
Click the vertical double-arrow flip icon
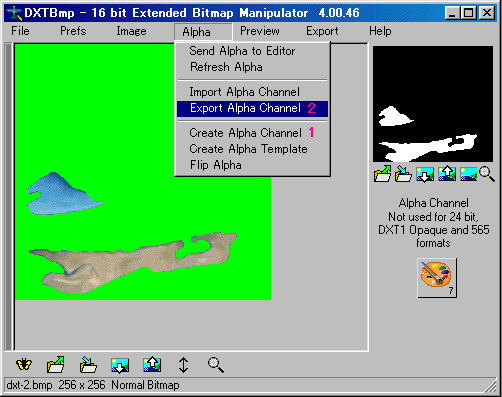pyautogui.click(x=183, y=365)
